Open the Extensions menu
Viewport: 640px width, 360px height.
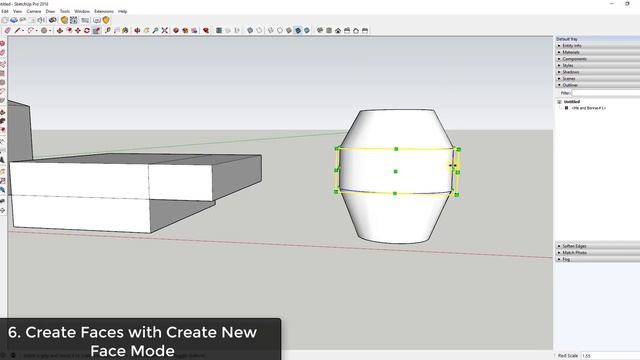104,11
